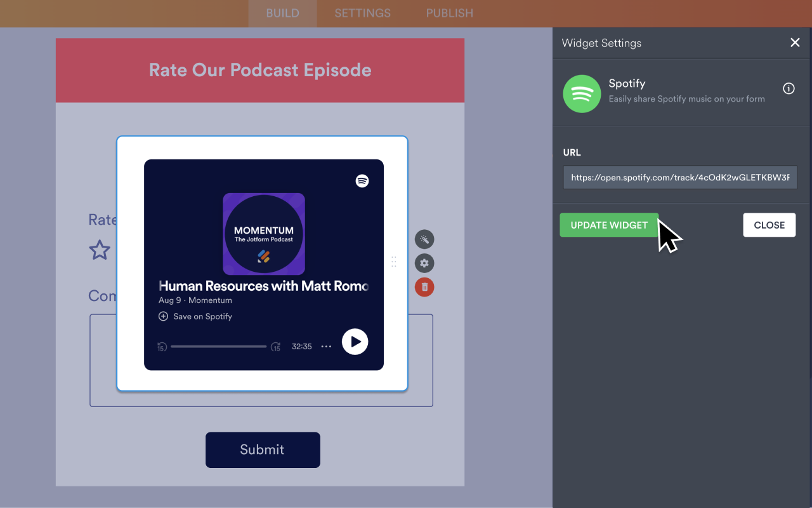Switch to the PUBLISH tab

click(x=449, y=13)
